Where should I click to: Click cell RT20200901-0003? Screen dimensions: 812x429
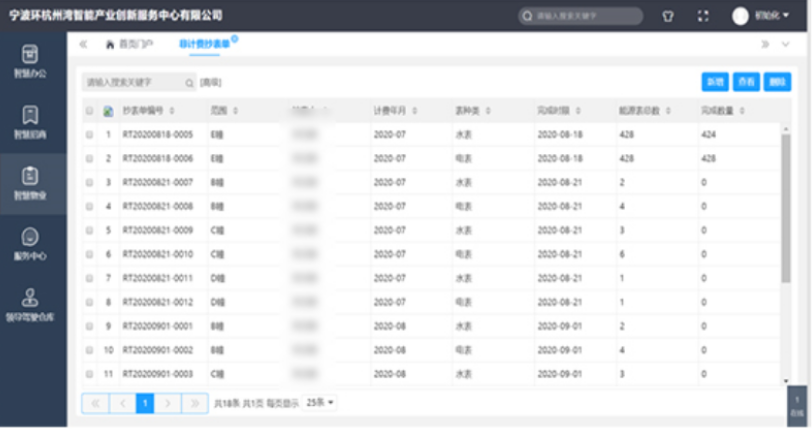[158, 374]
